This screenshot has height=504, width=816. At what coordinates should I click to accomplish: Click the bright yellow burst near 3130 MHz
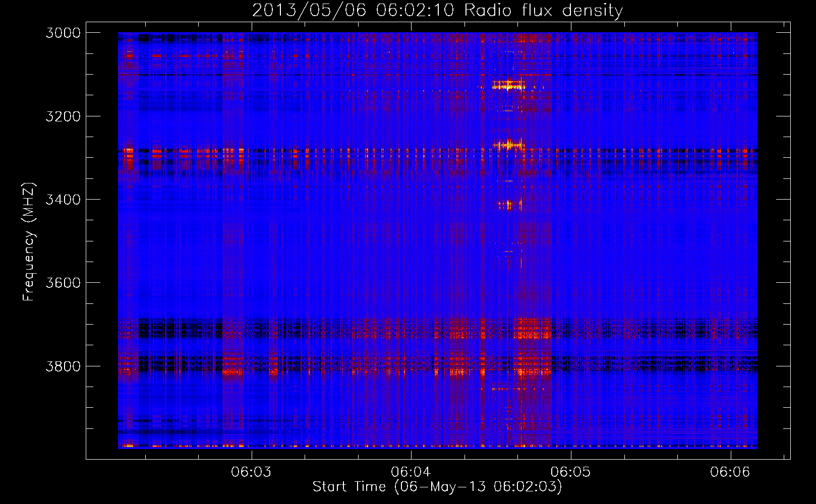[508, 84]
